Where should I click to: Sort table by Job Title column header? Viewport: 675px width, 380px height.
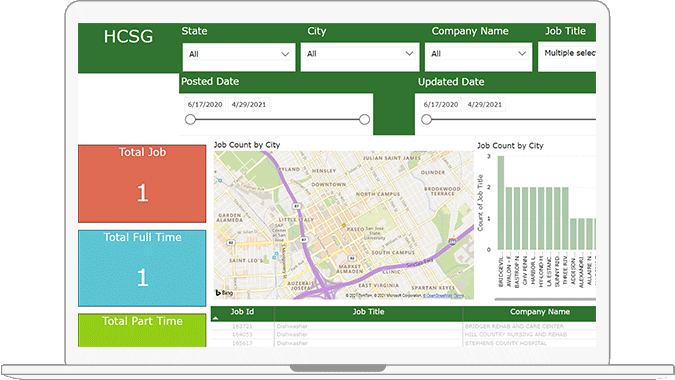tap(368, 312)
